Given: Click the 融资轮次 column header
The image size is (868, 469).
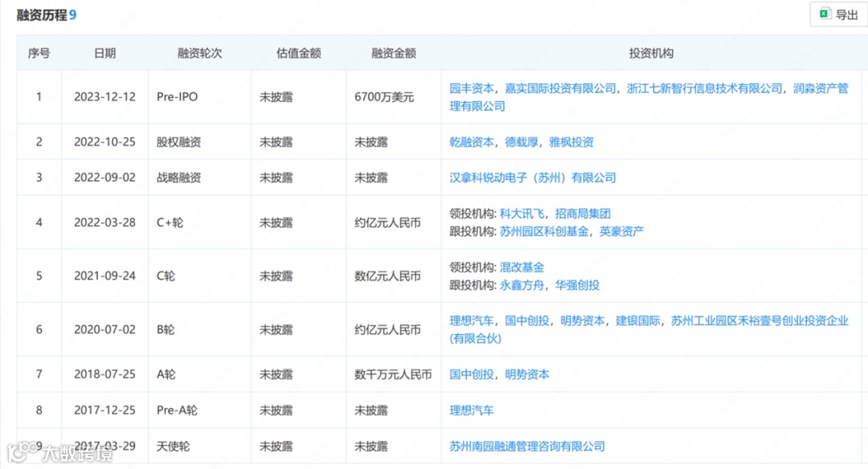Looking at the screenshot, I should coord(199,53).
